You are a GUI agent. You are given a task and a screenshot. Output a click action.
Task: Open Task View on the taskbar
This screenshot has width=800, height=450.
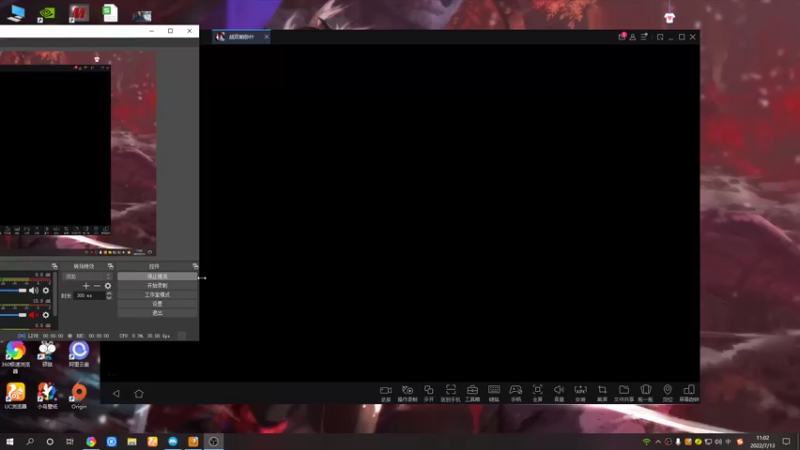pos(70,441)
